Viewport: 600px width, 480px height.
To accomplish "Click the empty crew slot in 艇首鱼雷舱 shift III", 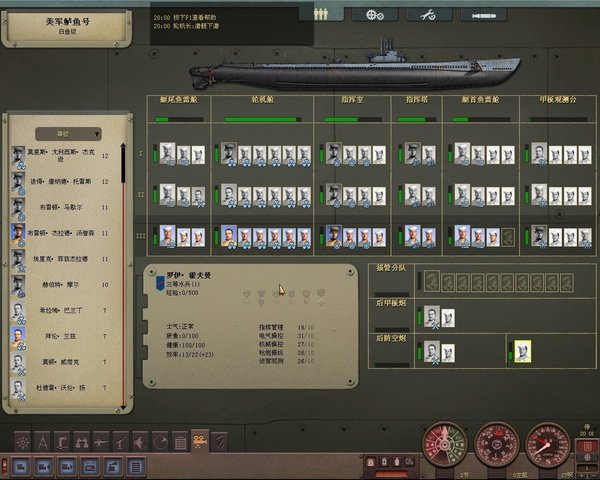I will pyautogui.click(x=508, y=237).
